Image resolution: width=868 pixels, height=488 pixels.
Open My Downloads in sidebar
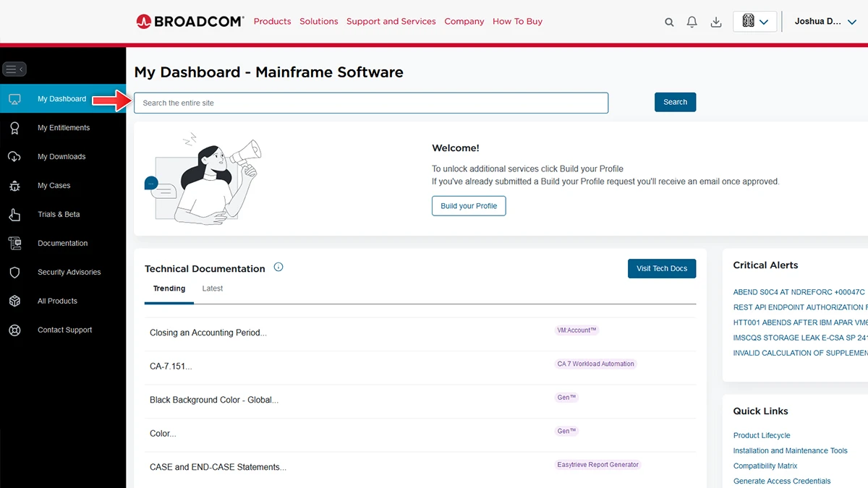(x=63, y=157)
